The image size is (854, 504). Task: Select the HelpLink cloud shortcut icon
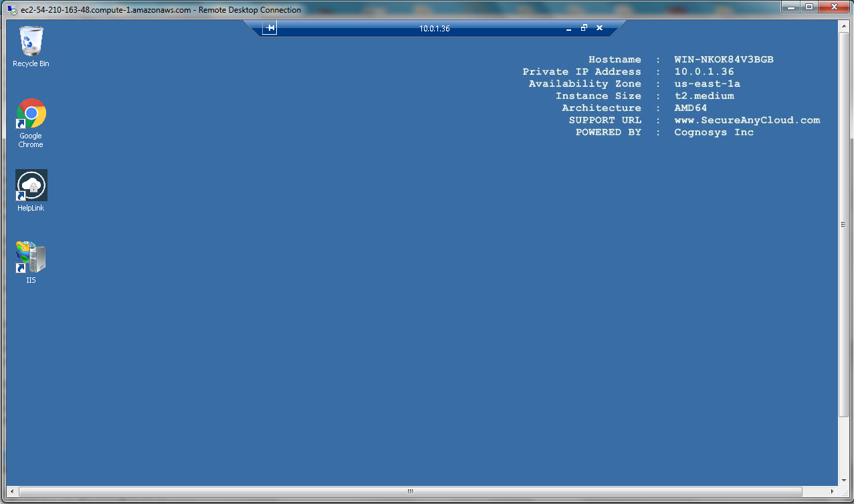(31, 185)
